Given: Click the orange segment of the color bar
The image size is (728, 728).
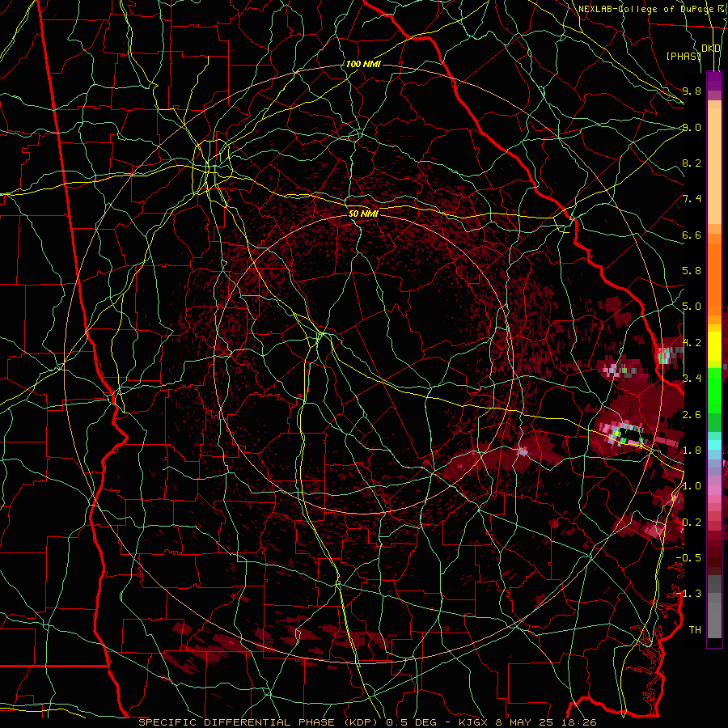Looking at the screenshot, I should pos(714,279).
